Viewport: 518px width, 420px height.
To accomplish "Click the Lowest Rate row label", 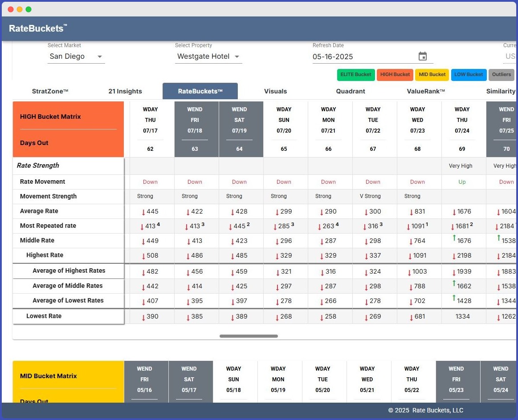I will 44,316.
